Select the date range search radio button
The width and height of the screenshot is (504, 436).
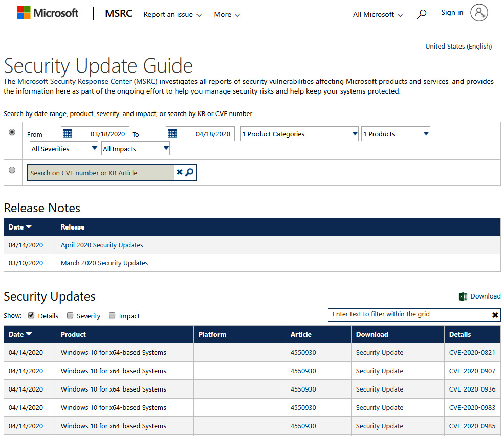point(12,132)
